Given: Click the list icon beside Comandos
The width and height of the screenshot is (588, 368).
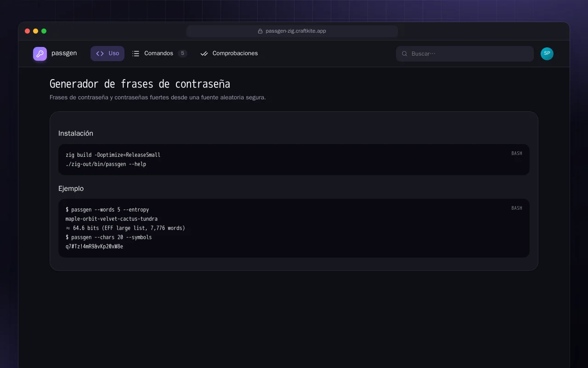Looking at the screenshot, I should coord(136,54).
